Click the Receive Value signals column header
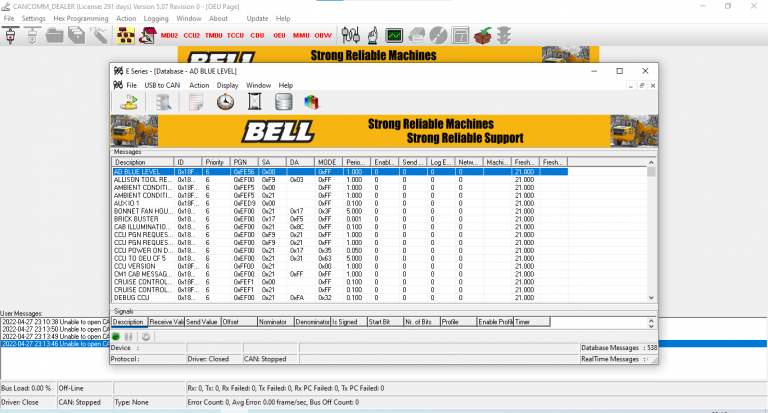Viewport: 768px width, 413px height. [x=166, y=322]
